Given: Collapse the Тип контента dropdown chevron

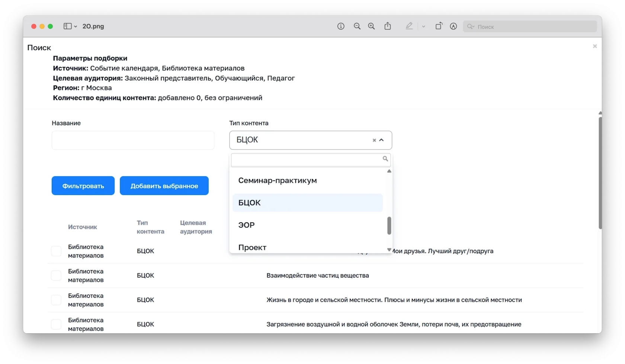Looking at the screenshot, I should [381, 140].
